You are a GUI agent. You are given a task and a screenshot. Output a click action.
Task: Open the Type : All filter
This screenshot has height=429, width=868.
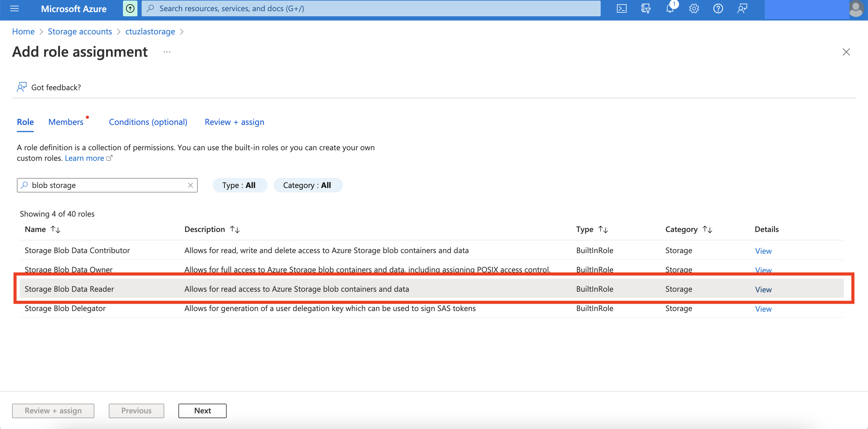239,185
